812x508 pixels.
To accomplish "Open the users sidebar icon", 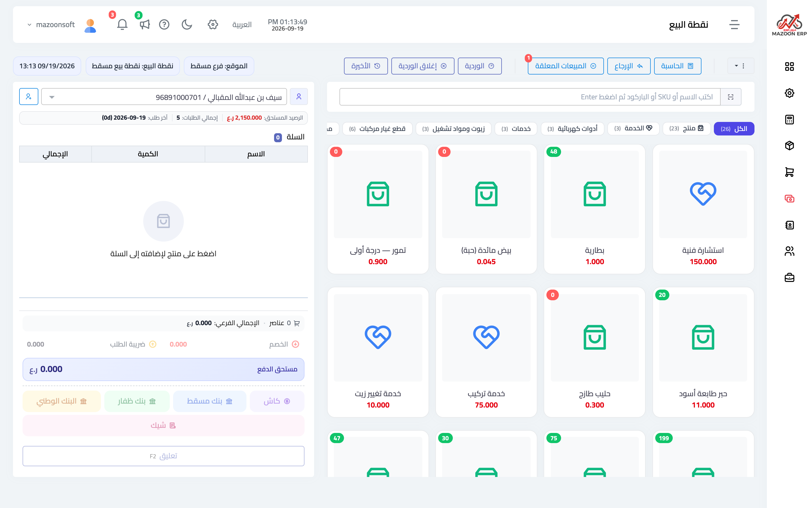I will [789, 251].
